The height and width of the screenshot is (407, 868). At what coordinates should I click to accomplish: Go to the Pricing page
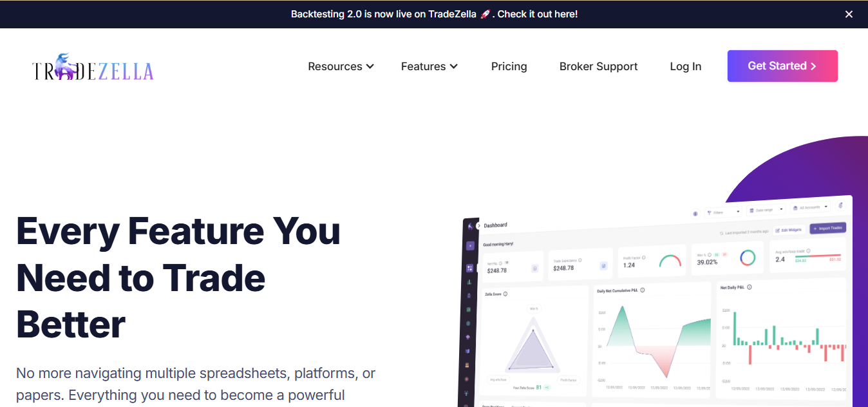click(509, 66)
